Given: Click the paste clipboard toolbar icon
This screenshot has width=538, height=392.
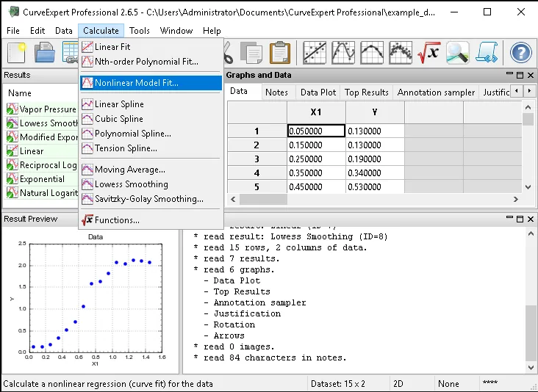Looking at the screenshot, I should 280,53.
